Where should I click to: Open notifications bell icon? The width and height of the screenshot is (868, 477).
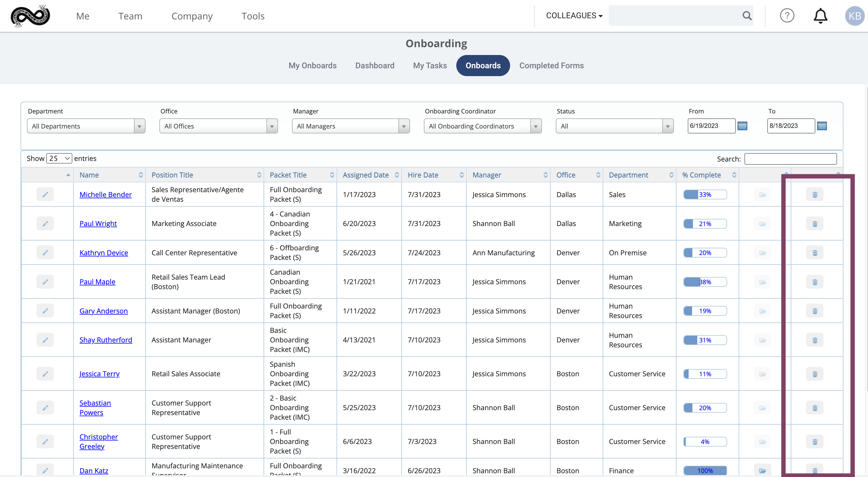tap(820, 16)
